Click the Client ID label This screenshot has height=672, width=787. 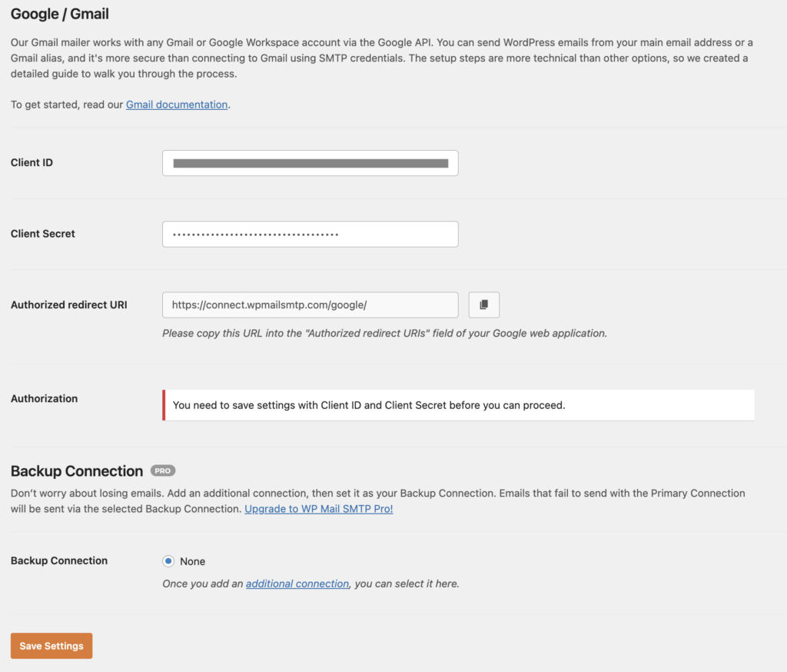pyautogui.click(x=32, y=162)
